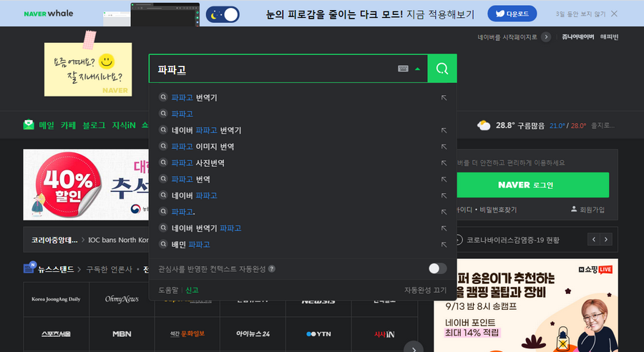This screenshot has width=644, height=352.
Task: Open 도움말 link in autocomplete footer
Action: tap(168, 290)
